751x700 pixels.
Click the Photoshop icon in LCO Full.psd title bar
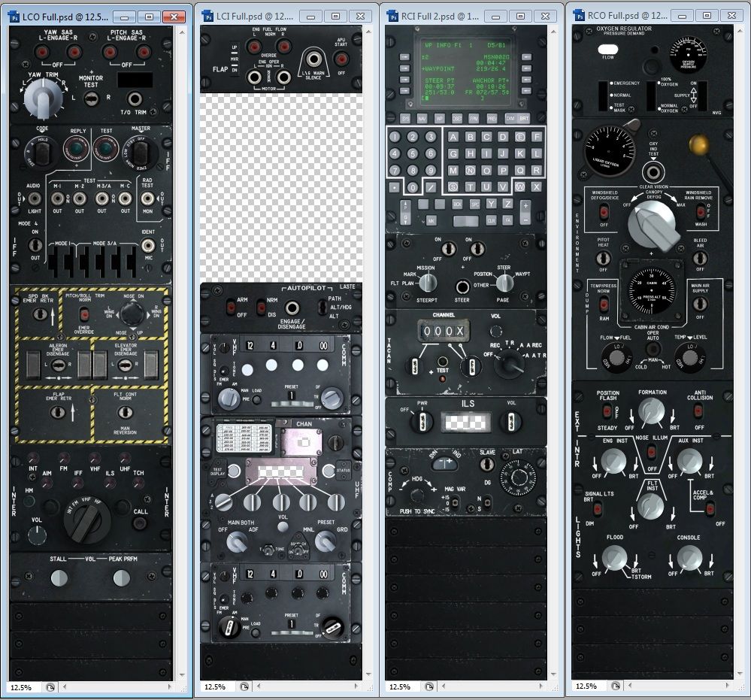tap(13, 16)
